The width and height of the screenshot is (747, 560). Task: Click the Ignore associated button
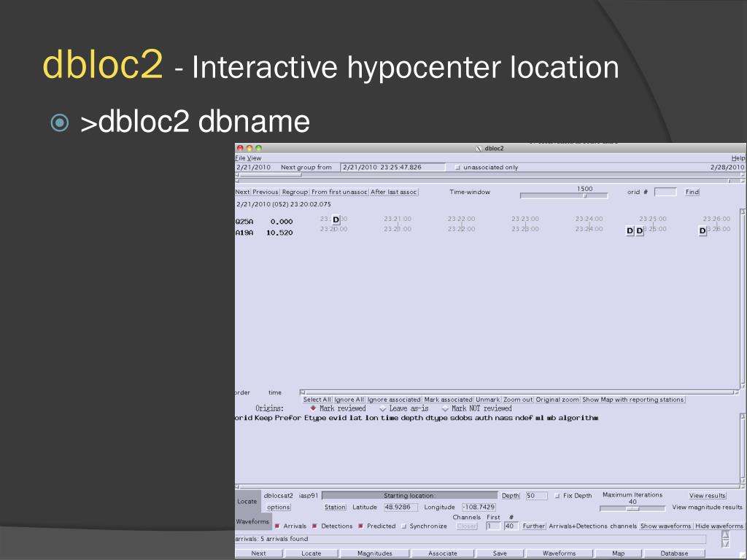coord(394,400)
